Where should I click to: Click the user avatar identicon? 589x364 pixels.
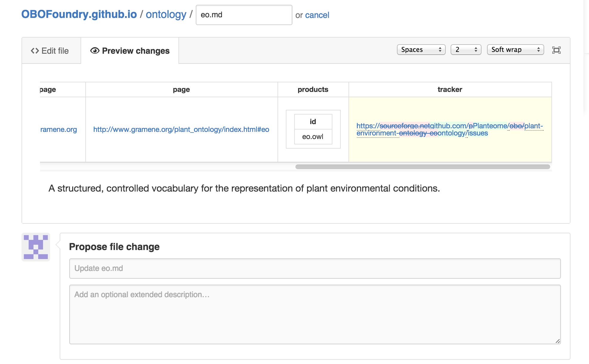(36, 247)
